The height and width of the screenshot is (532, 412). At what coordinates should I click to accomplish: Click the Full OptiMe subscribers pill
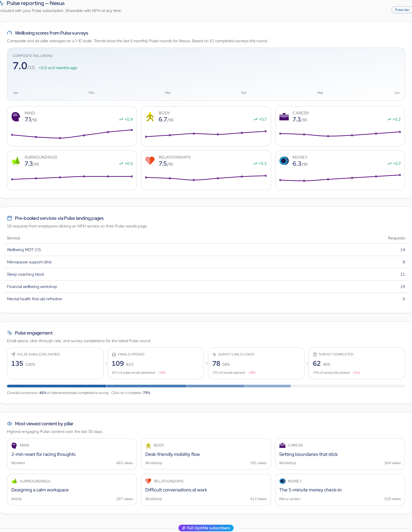tap(206, 528)
